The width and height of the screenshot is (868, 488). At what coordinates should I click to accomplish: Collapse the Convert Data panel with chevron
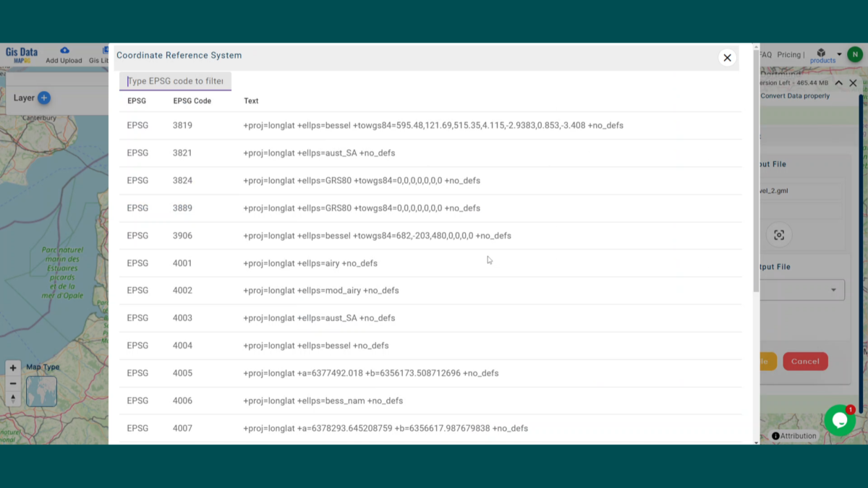[838, 82]
